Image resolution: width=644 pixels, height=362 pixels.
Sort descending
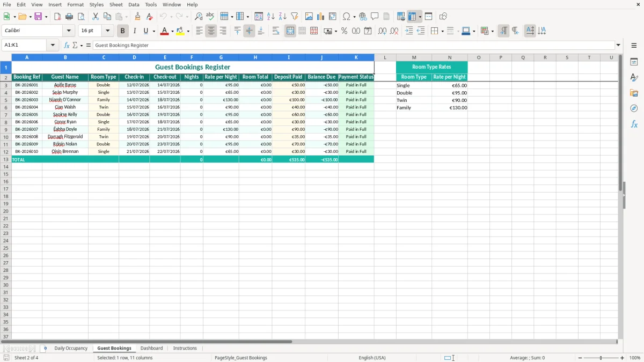[x=283, y=17]
